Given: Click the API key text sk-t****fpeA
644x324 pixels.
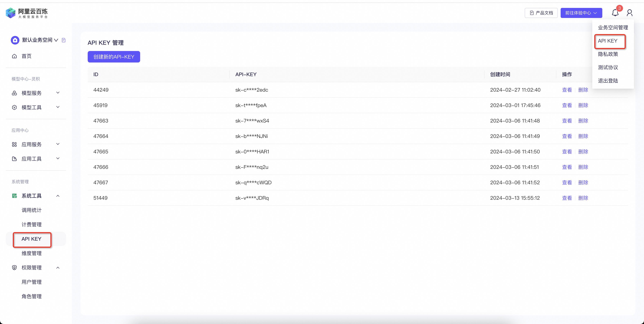Looking at the screenshot, I should pyautogui.click(x=251, y=105).
